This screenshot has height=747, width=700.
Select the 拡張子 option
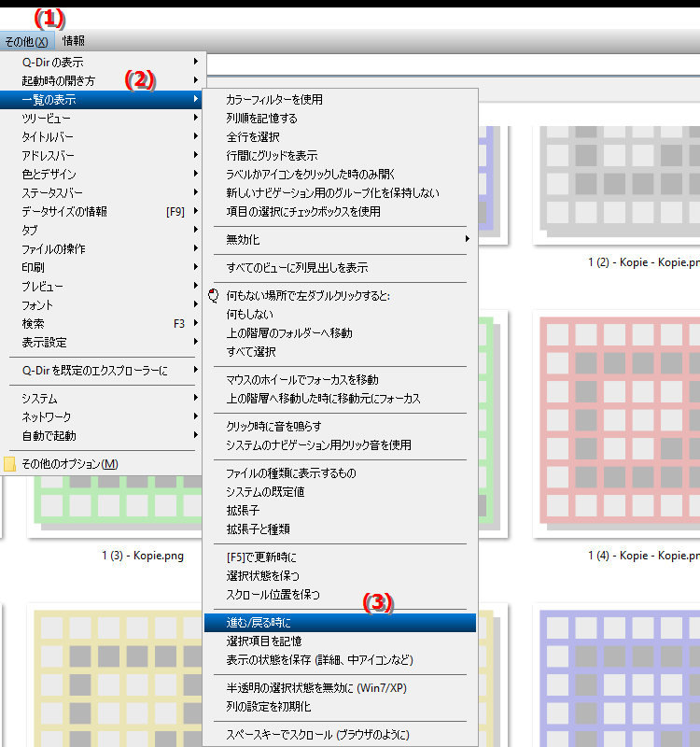340,510
